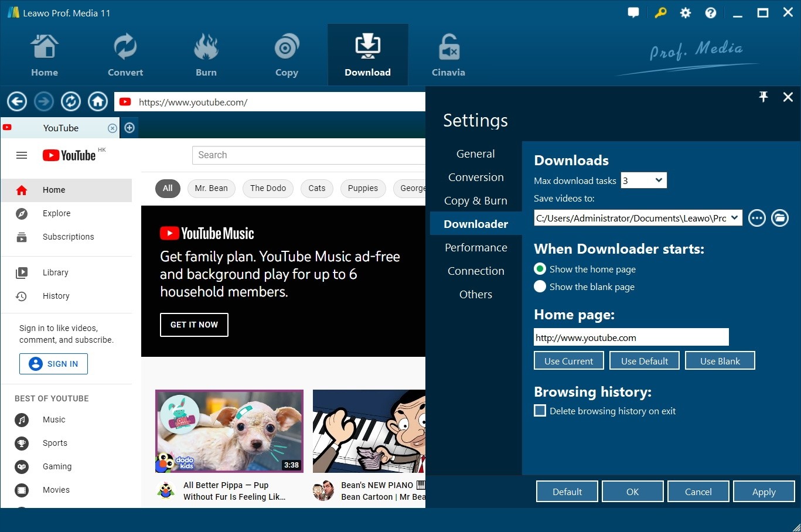Pin the Settings panel
This screenshot has width=801, height=532.
763,97
